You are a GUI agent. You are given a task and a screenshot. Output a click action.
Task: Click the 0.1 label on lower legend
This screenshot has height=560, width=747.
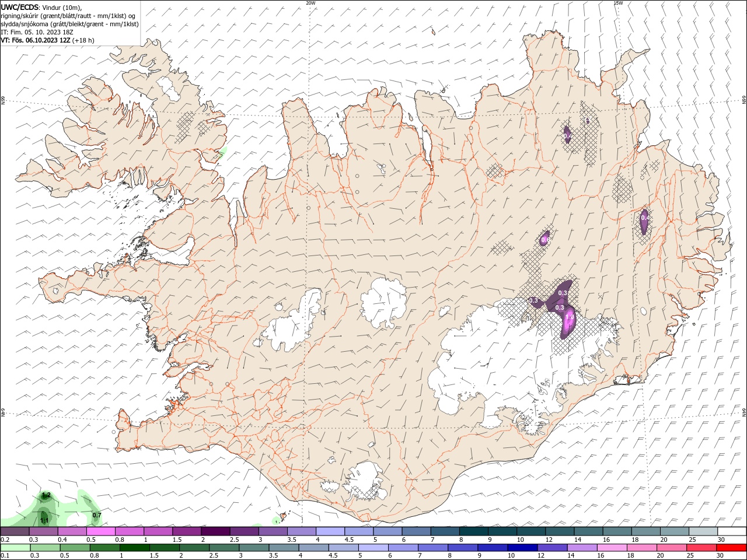(5, 556)
